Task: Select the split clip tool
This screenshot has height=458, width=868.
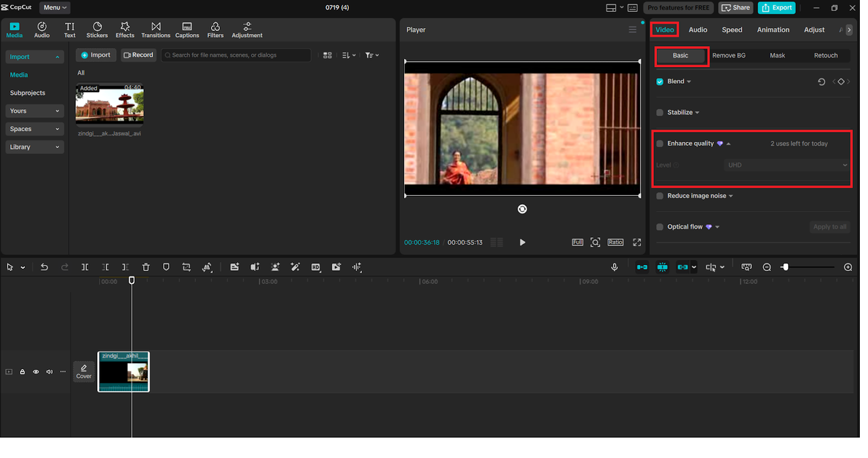Action: pyautogui.click(x=85, y=267)
